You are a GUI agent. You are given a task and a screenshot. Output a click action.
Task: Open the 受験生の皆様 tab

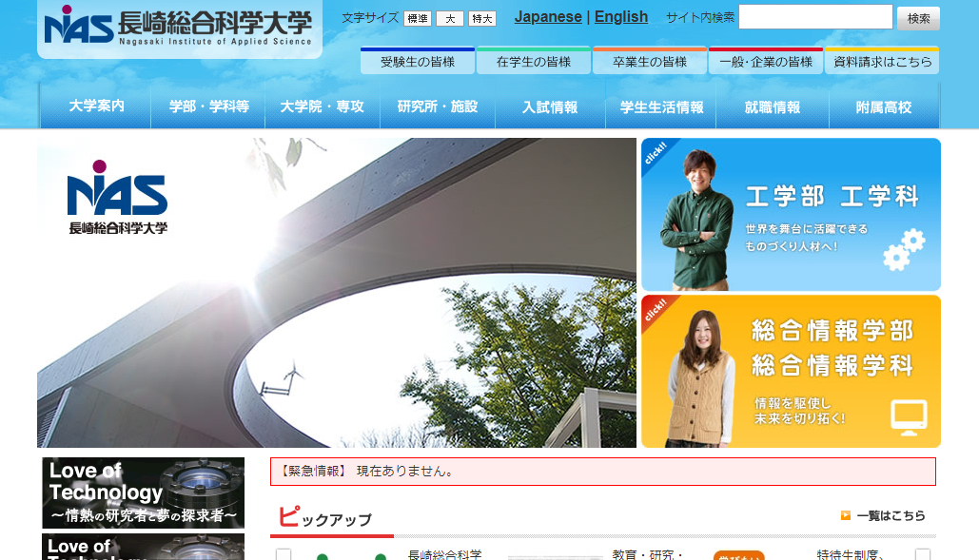click(418, 61)
